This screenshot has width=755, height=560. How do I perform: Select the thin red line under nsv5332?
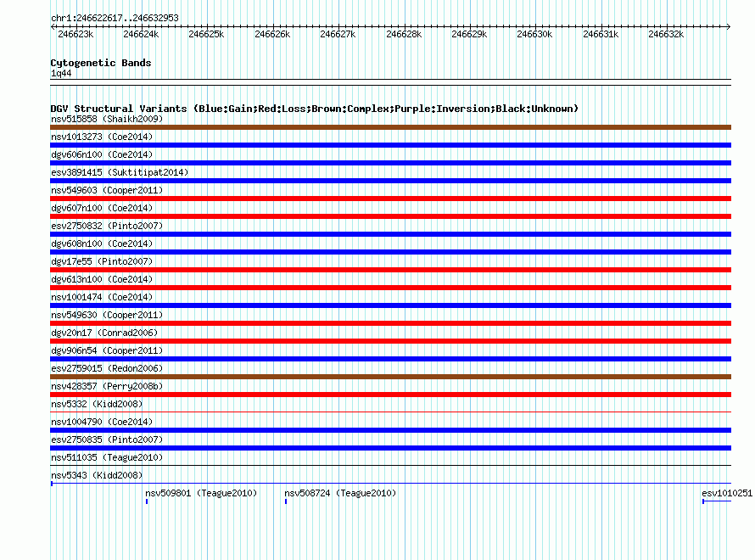click(x=390, y=412)
